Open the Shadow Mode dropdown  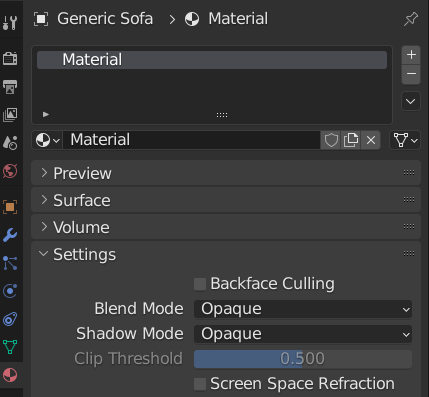point(303,334)
